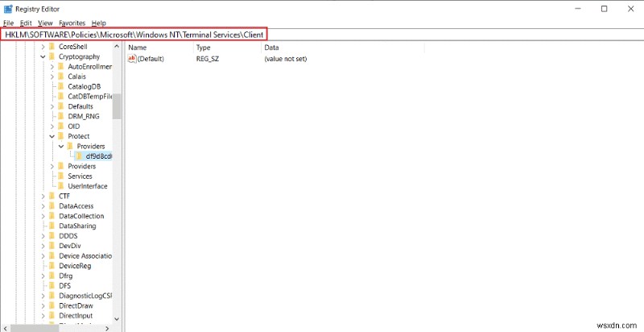Image resolution: width=644 pixels, height=332 pixels.
Task: Select the OID folder icon
Action: [x=61, y=127]
